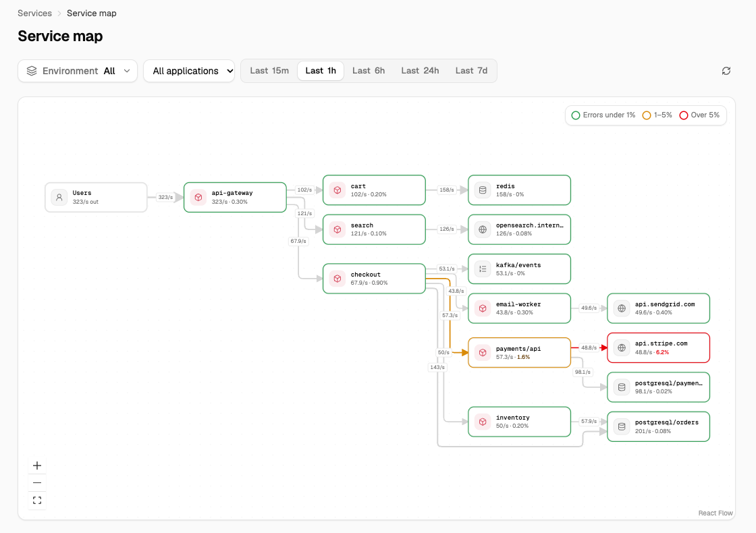This screenshot has height=533, width=756.
Task: Select the Last 15m time range
Action: coord(269,71)
